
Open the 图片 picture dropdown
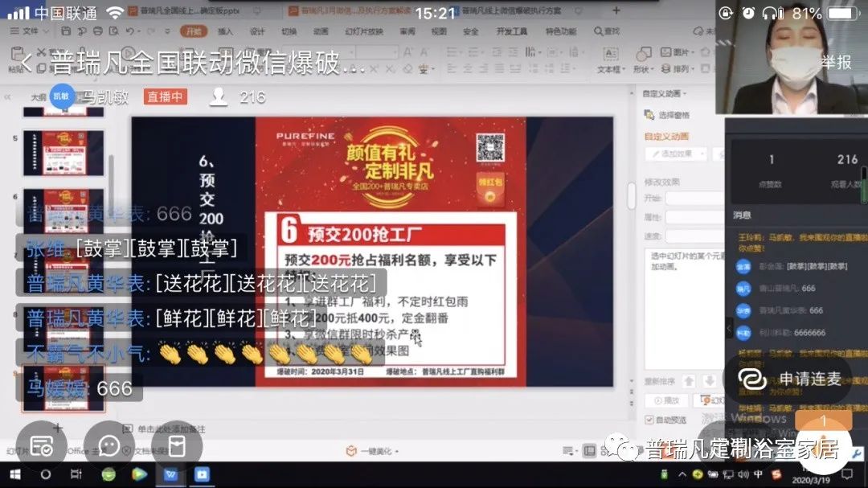point(677,52)
